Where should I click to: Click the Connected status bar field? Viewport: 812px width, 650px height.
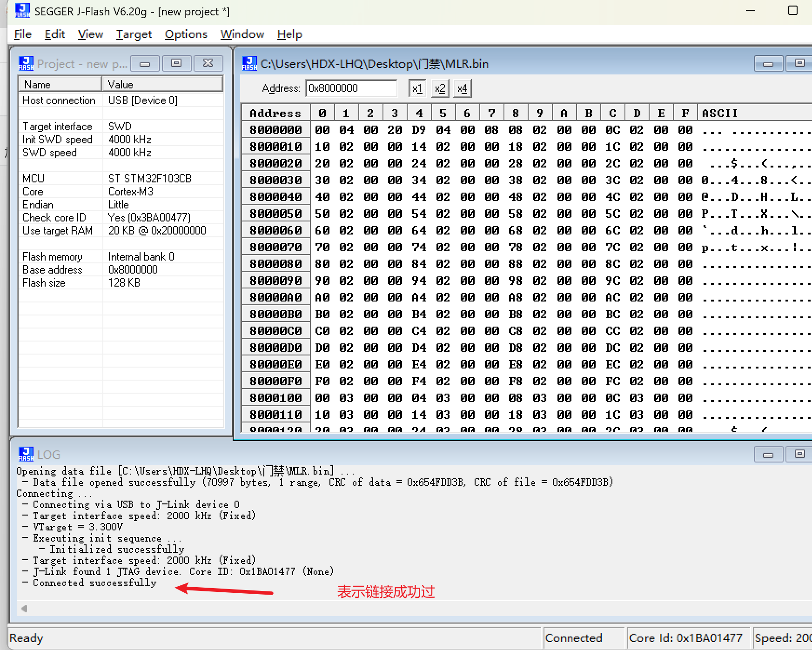[x=584, y=638]
